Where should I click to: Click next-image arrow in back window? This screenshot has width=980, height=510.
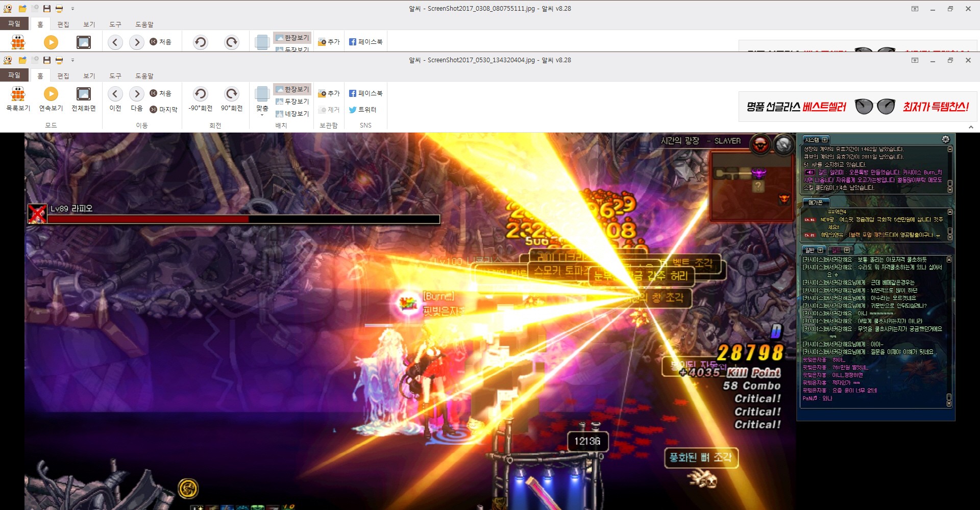(x=137, y=42)
